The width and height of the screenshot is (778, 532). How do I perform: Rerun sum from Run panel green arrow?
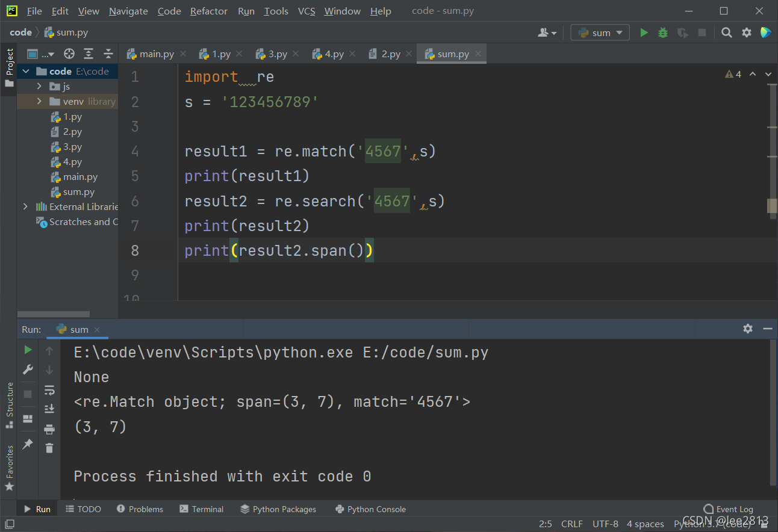pos(28,350)
